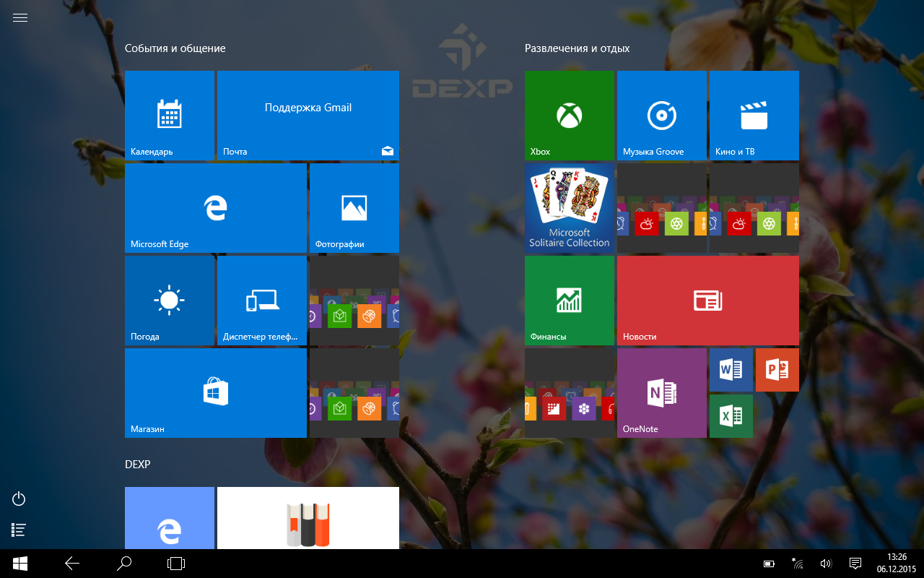This screenshot has width=924, height=578.
Task: Open Task View
Action: click(x=176, y=564)
